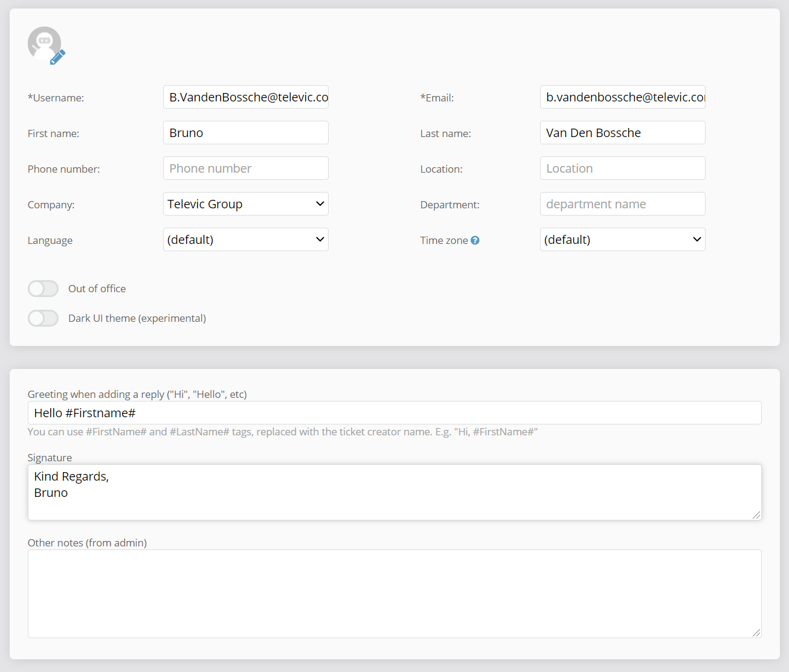
Task: Click the Department name field
Action: (x=622, y=204)
